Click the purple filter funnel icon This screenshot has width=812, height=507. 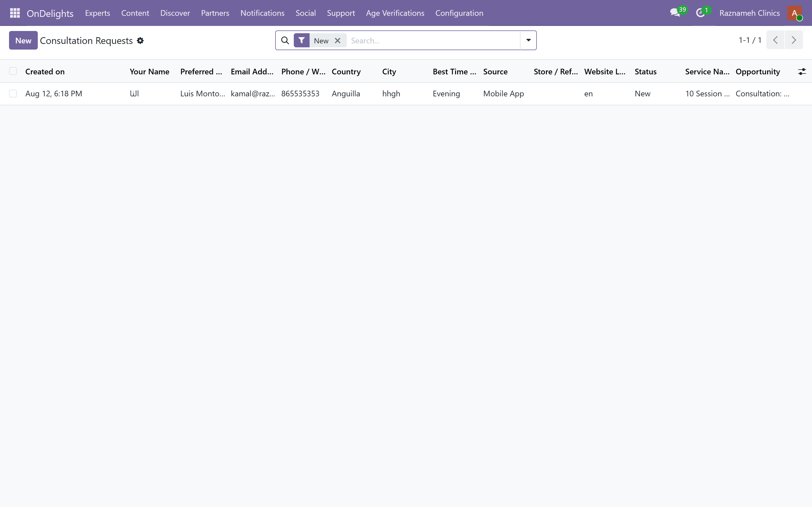tap(301, 41)
